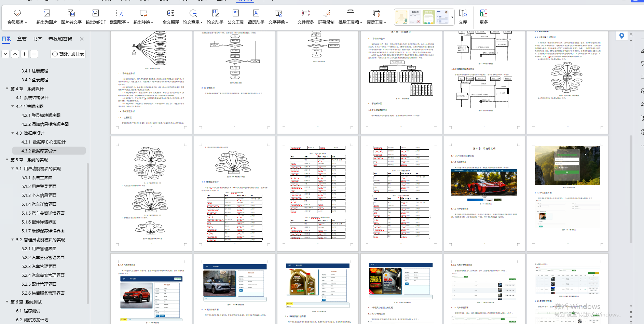The width and height of the screenshot is (644, 324).
Task: Open the 便捷工具 handy tools menu
Action: [x=376, y=17]
